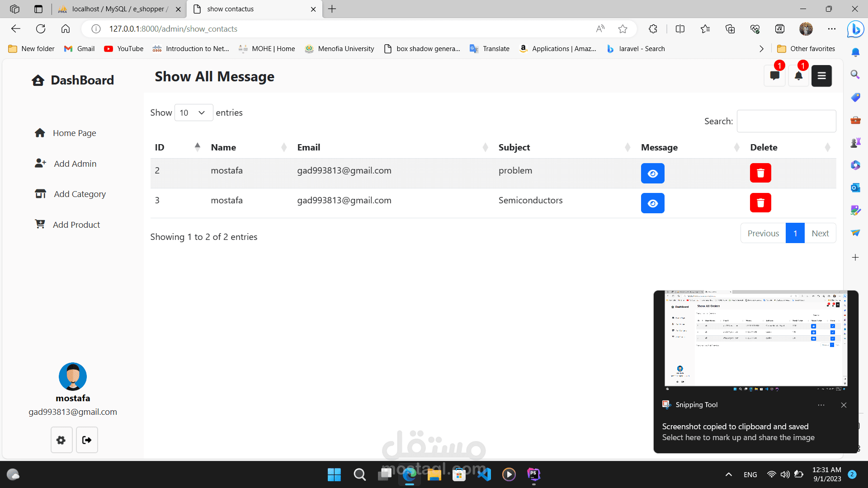The height and width of the screenshot is (488, 868).
Task: Delete the 'problem' message with trash icon
Action: pos(760,173)
